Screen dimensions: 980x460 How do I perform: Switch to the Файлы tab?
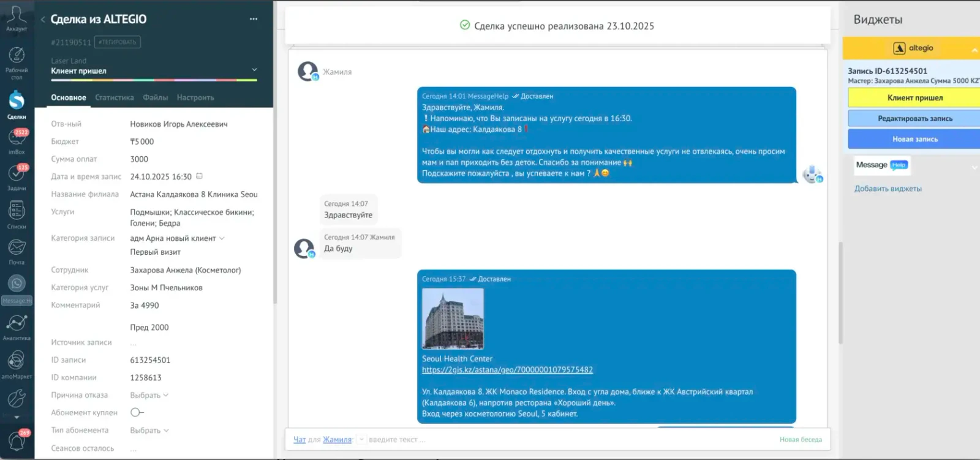coord(156,97)
